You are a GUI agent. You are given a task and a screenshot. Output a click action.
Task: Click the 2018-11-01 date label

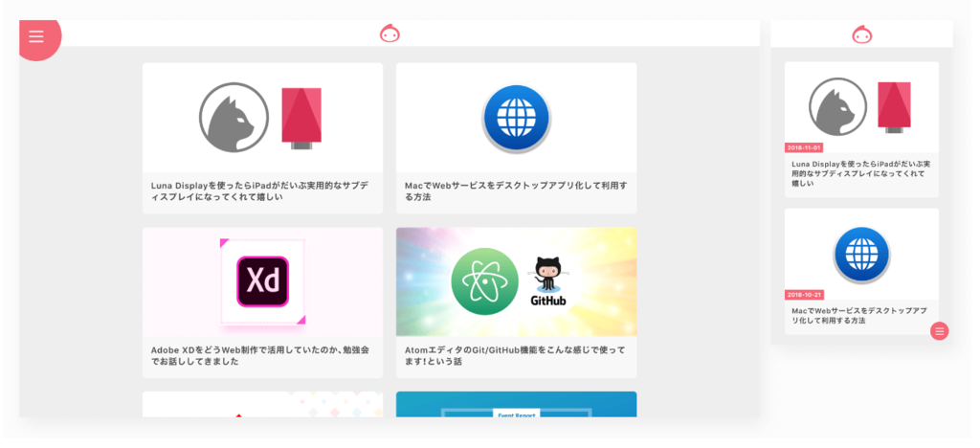click(804, 148)
